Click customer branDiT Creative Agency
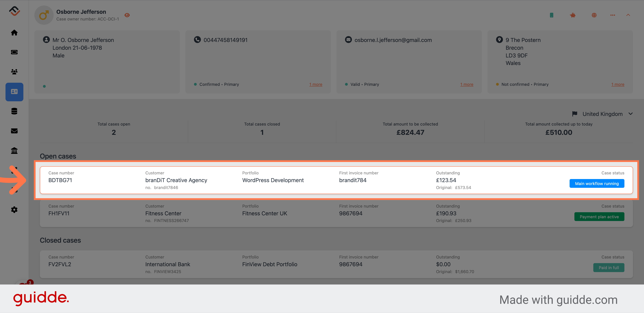This screenshot has width=644, height=313. point(176,180)
